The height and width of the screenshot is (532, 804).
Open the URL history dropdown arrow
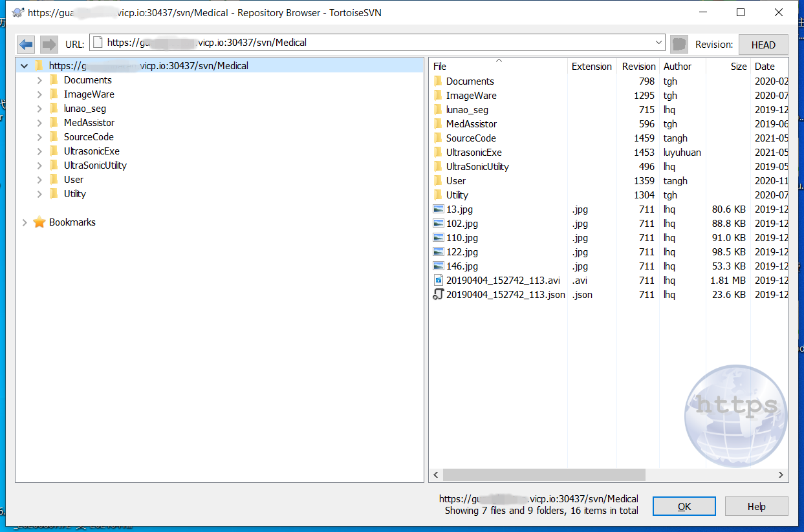(x=658, y=43)
